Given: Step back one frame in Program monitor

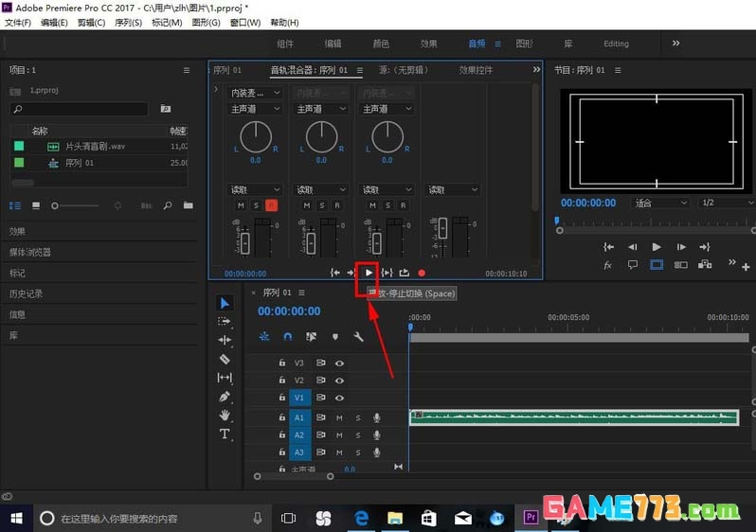Looking at the screenshot, I should tap(633, 247).
